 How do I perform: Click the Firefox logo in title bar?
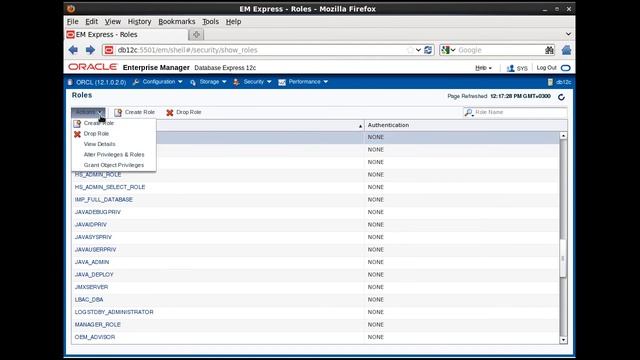coord(71,9)
